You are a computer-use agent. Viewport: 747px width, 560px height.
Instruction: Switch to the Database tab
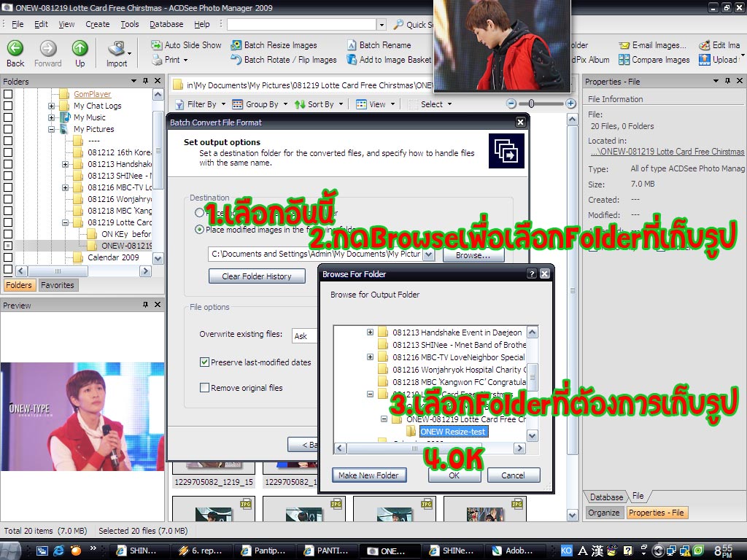coord(606,497)
